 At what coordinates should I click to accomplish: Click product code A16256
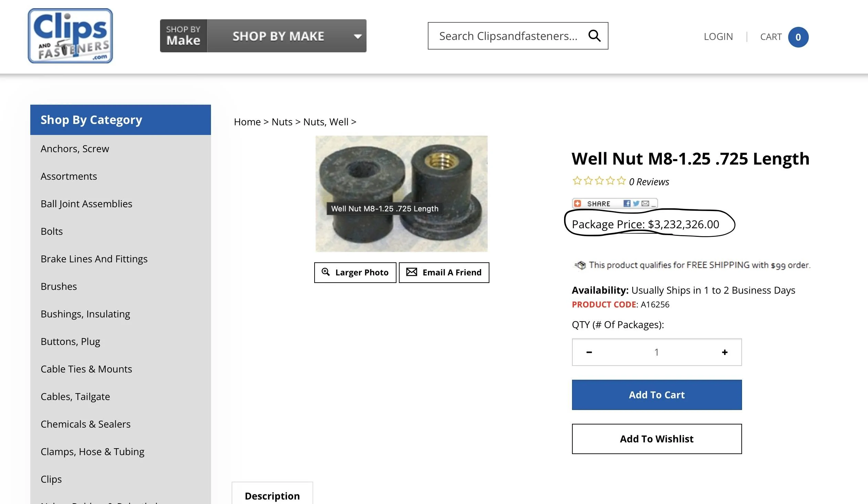(x=655, y=305)
